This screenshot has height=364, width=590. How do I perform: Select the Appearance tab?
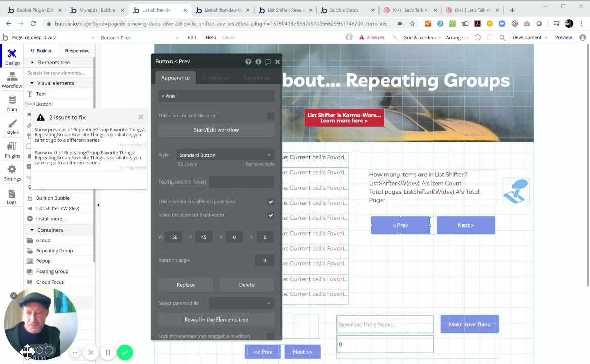(x=176, y=78)
